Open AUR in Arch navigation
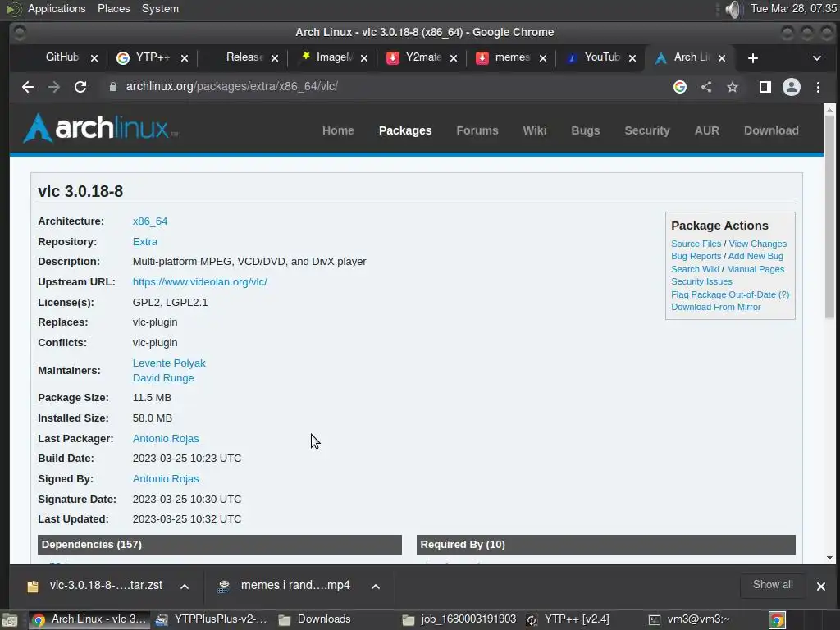 coord(707,130)
